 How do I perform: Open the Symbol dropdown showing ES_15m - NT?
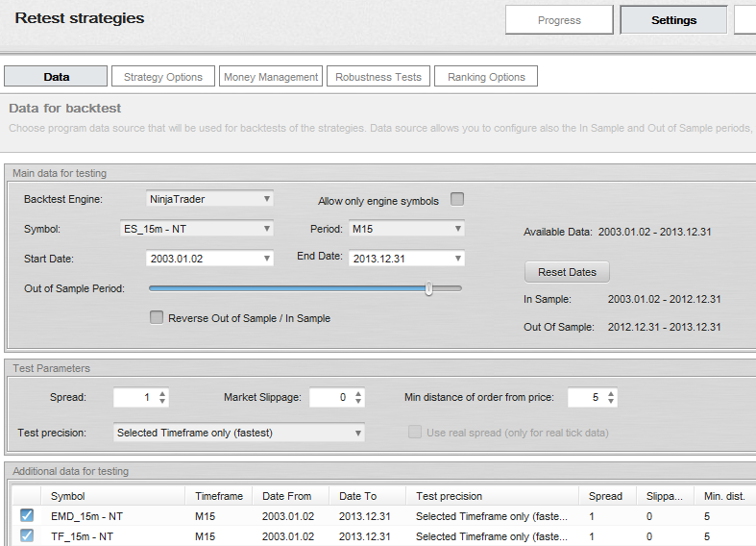click(197, 229)
